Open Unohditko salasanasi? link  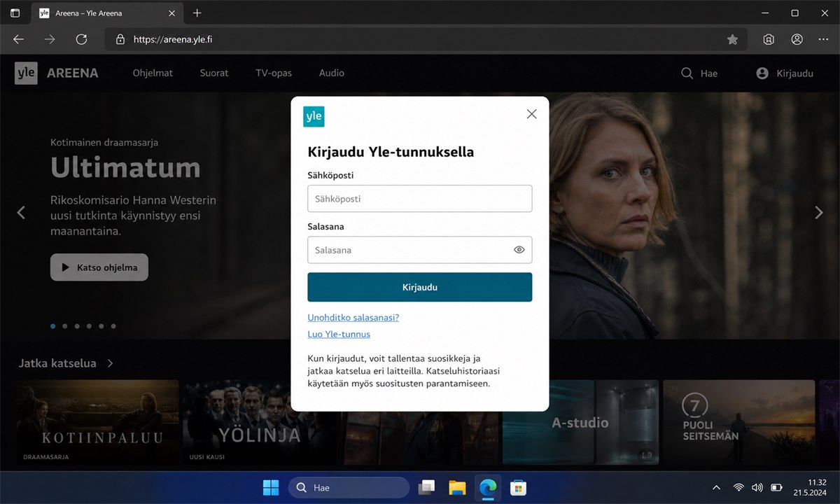click(353, 317)
